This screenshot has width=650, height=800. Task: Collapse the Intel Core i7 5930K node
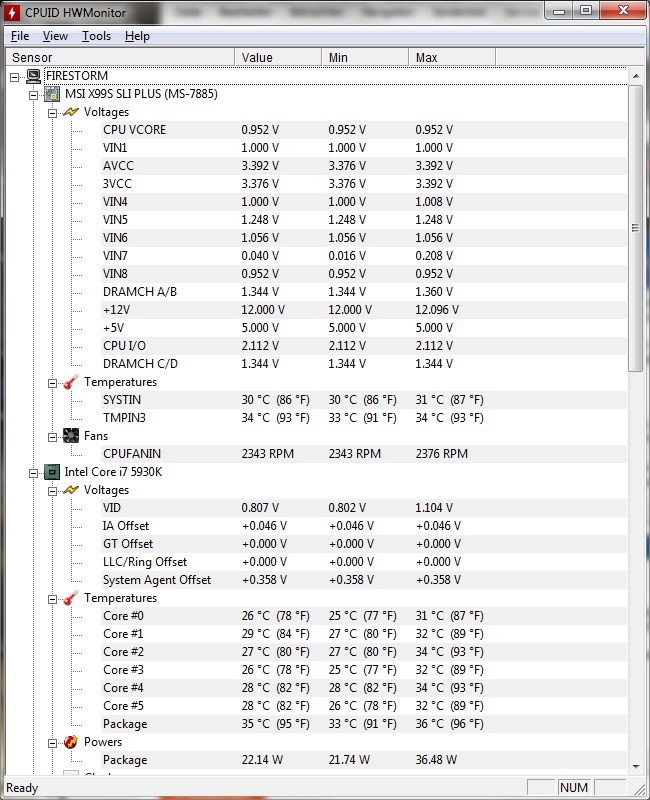(x=34, y=473)
